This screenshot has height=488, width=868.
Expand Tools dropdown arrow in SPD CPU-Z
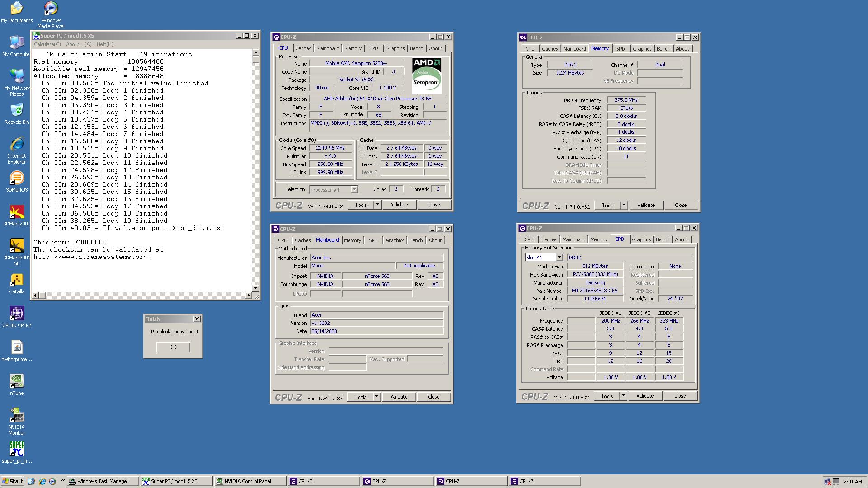tap(623, 396)
